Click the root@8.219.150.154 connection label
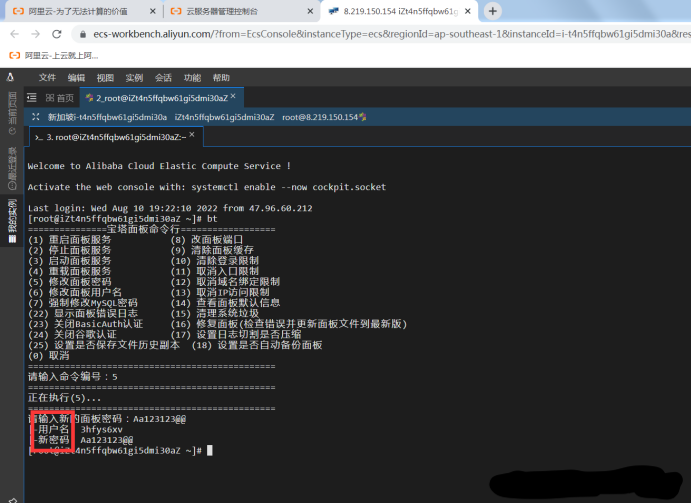Viewport: 691px width, 504px height. 320,117
